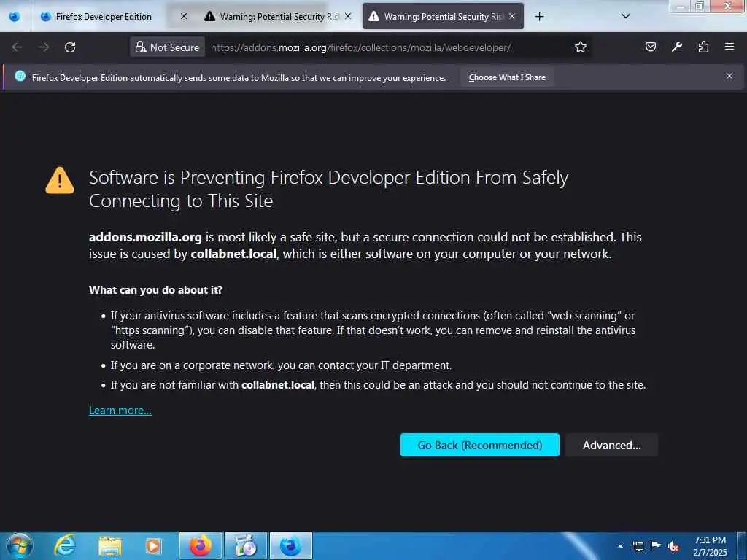Click the network tray icon
The width and height of the screenshot is (747, 560).
coord(638,546)
